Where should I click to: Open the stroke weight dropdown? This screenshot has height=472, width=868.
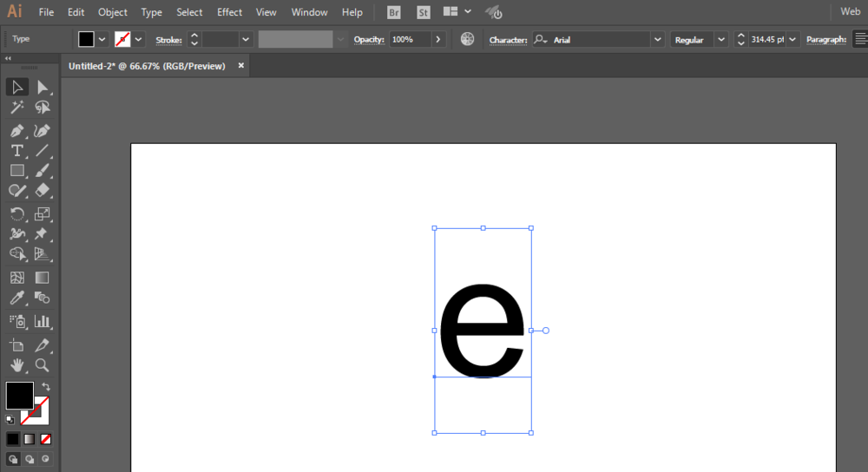coord(245,40)
